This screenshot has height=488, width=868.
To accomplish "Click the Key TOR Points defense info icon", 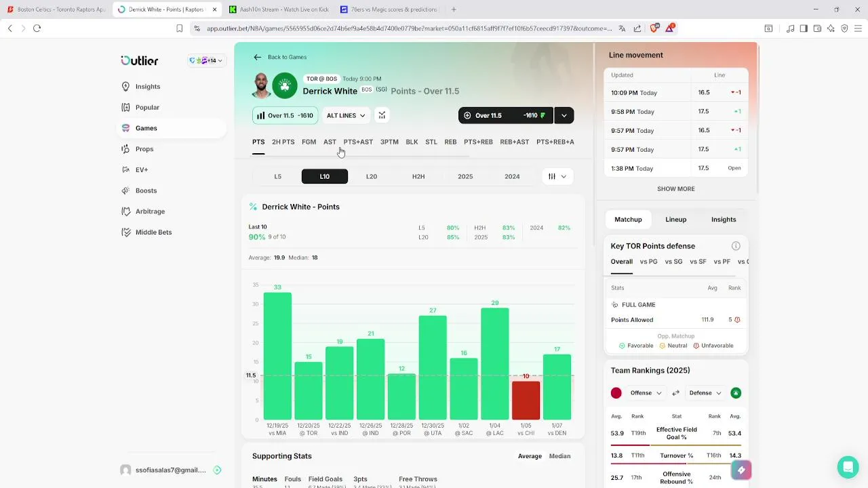I will click(x=736, y=246).
